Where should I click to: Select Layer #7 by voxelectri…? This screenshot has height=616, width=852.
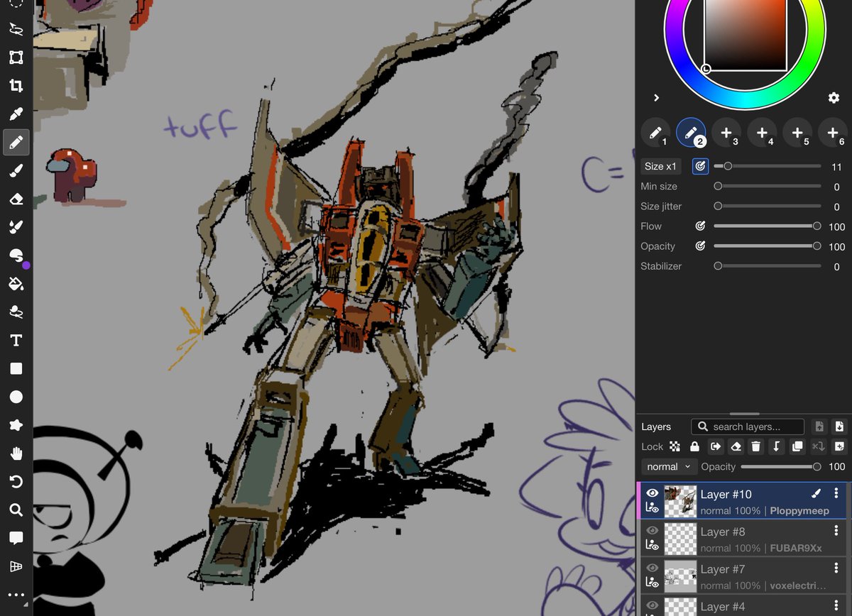[743, 576]
